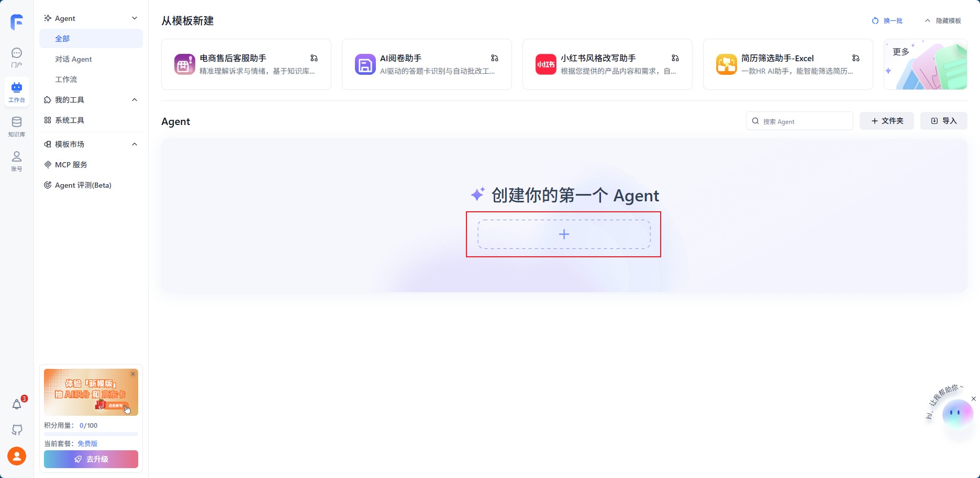Viewport: 980px width, 478px height.
Task: Click the orange user avatar
Action: tap(17, 456)
